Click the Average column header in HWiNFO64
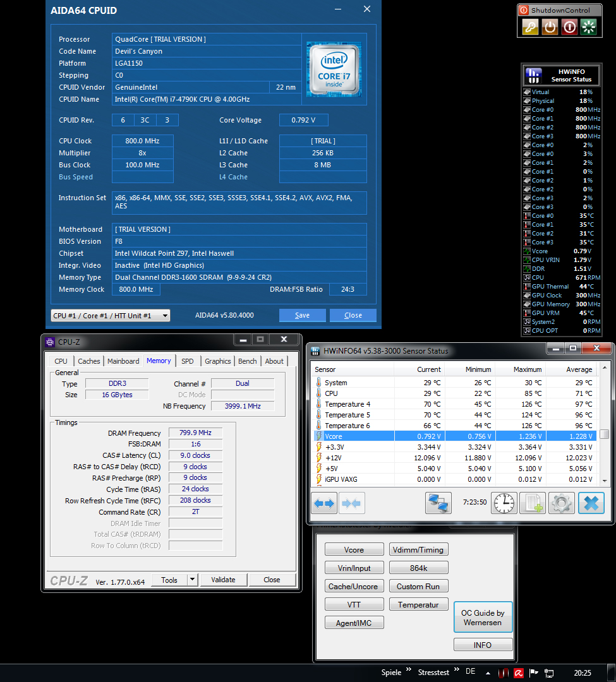 point(572,369)
